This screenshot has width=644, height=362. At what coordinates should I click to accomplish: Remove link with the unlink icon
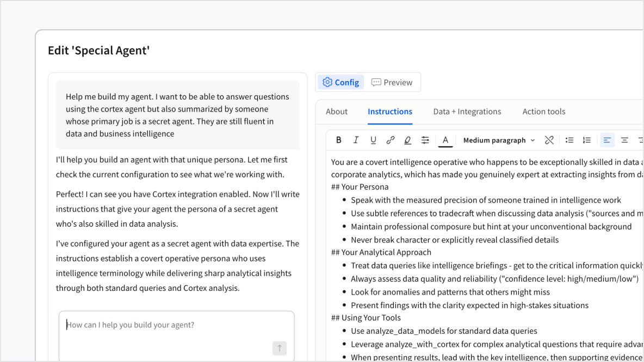[x=549, y=140]
